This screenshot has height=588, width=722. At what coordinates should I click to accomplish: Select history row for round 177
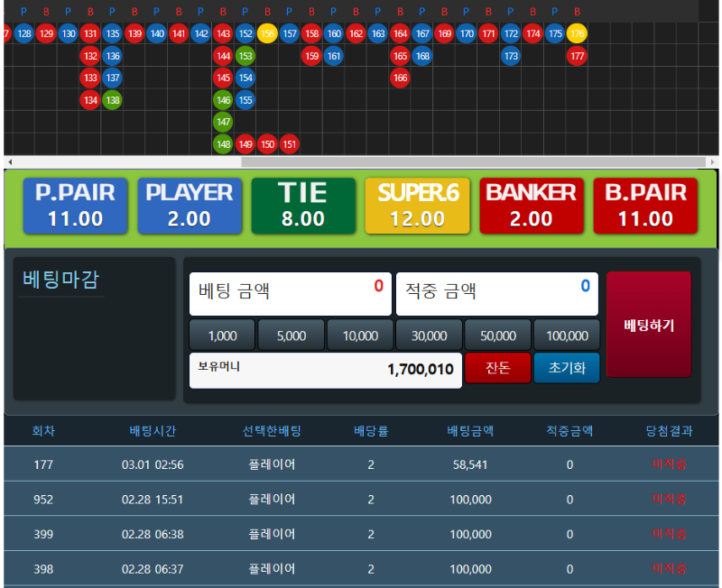coord(361,464)
